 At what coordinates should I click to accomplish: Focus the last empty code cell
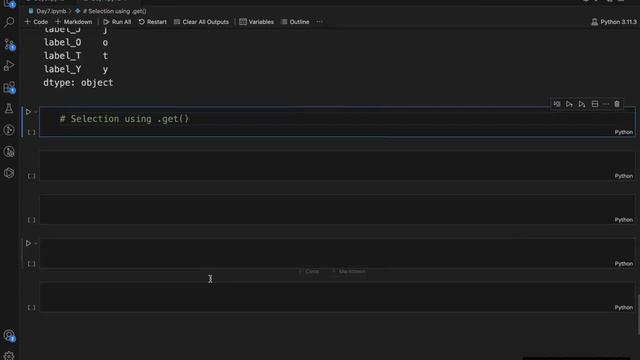(337, 297)
